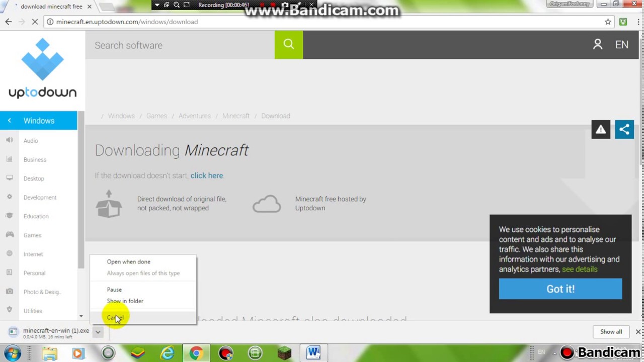Open the see details cookie link

580,269
